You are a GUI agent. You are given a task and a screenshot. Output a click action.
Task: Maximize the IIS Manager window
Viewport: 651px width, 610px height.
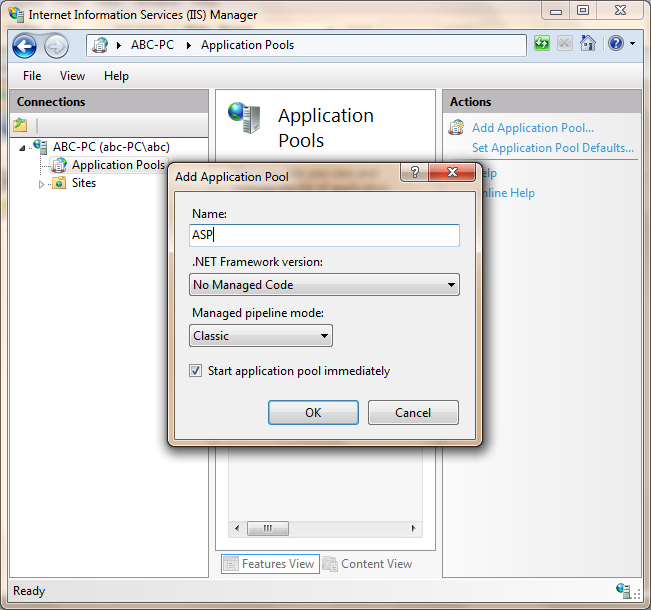(583, 11)
